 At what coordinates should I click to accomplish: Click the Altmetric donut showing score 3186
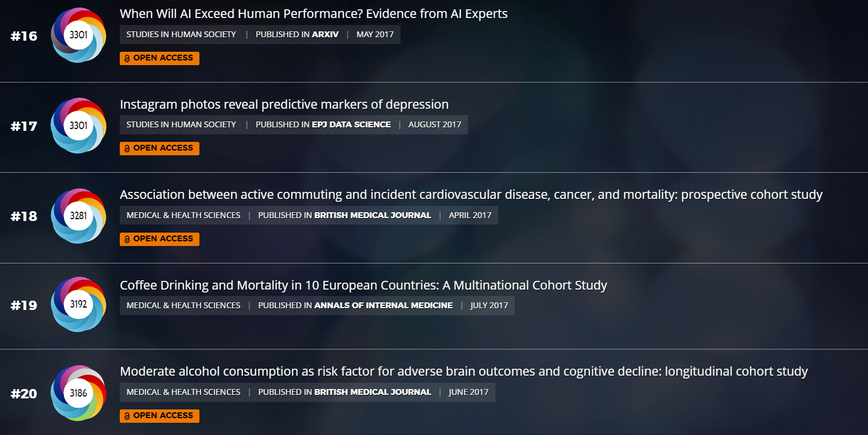click(78, 393)
